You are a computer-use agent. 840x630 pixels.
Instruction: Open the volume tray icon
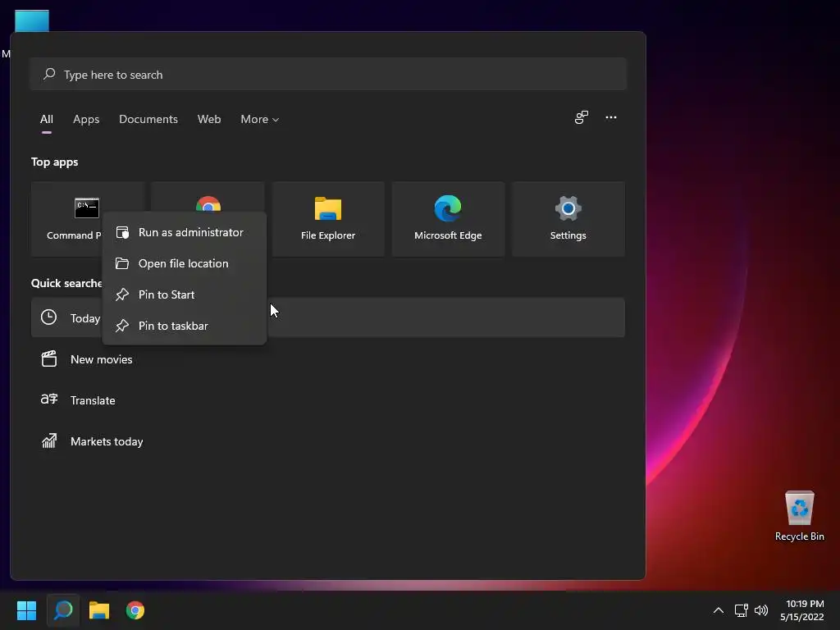click(x=761, y=610)
